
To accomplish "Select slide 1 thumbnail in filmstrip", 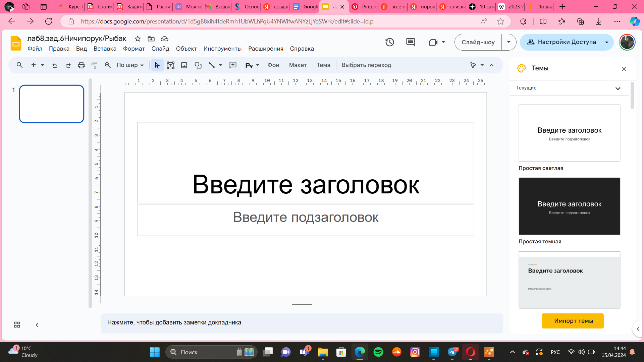I will pos(52,104).
